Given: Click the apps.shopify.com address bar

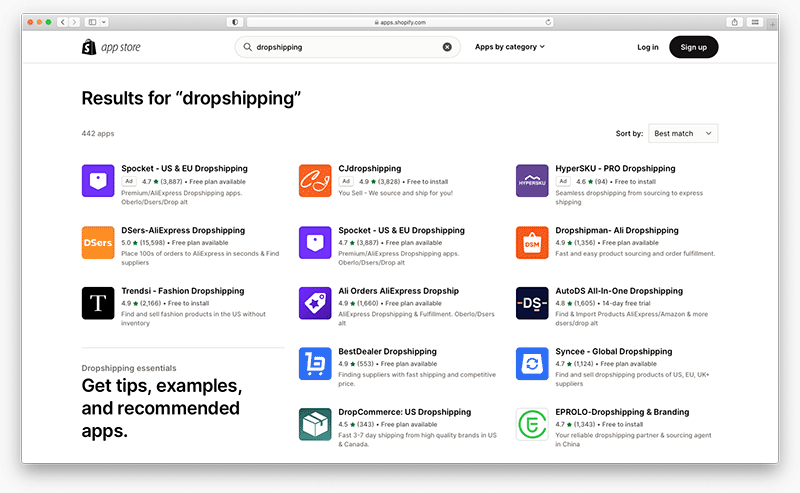Looking at the screenshot, I should click(399, 22).
